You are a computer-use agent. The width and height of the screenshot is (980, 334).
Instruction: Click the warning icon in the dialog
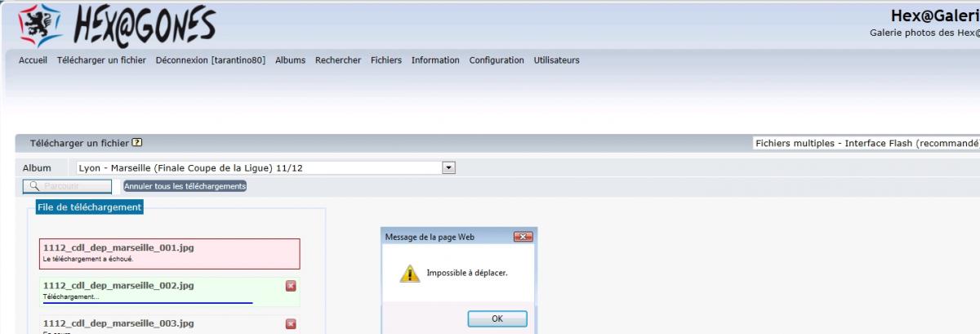tap(409, 274)
